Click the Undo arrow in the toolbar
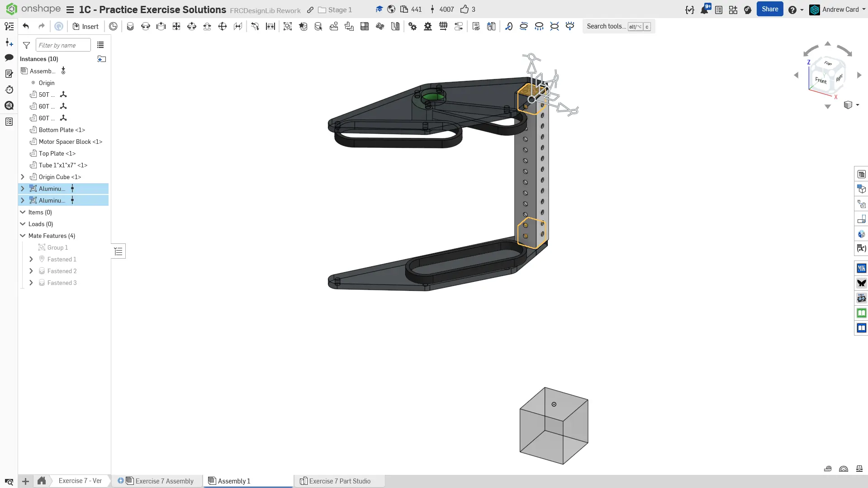The height and width of the screenshot is (488, 868). point(26,26)
